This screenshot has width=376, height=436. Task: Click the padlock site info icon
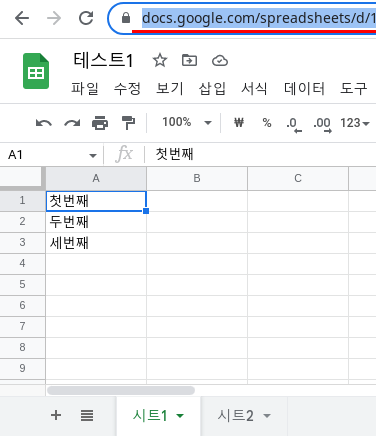126,18
